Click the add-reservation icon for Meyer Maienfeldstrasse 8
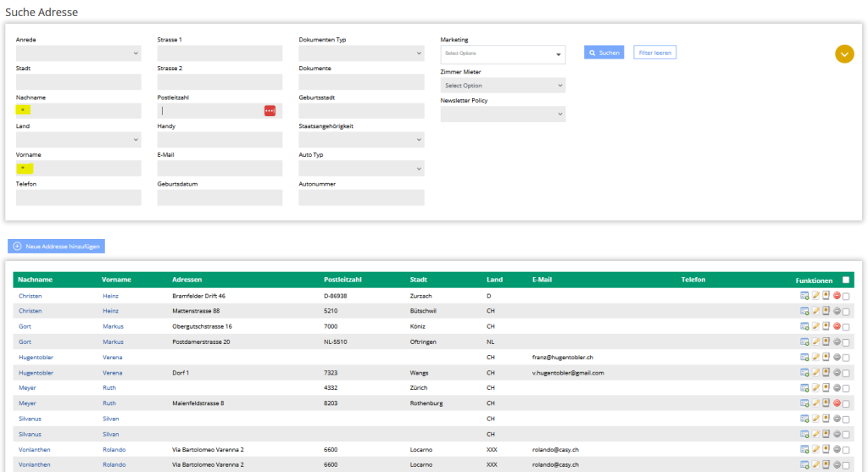868x472 pixels. click(x=804, y=403)
